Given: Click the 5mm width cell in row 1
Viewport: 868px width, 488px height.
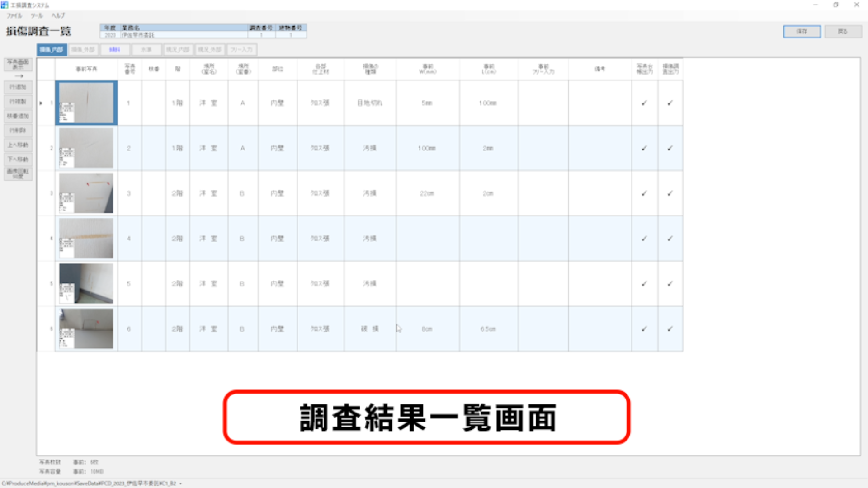Looking at the screenshot, I should click(x=427, y=103).
